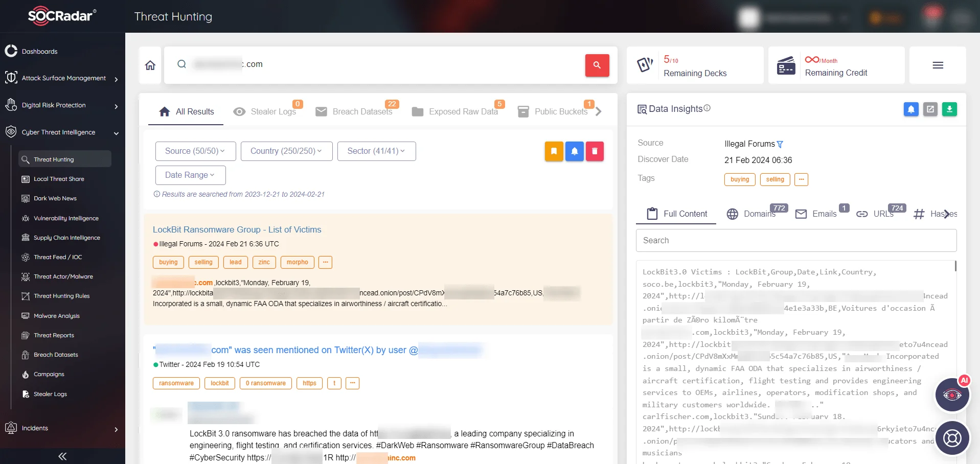Click the 'selling' tag in Data Insights
The height and width of the screenshot is (464, 980).
[775, 179]
